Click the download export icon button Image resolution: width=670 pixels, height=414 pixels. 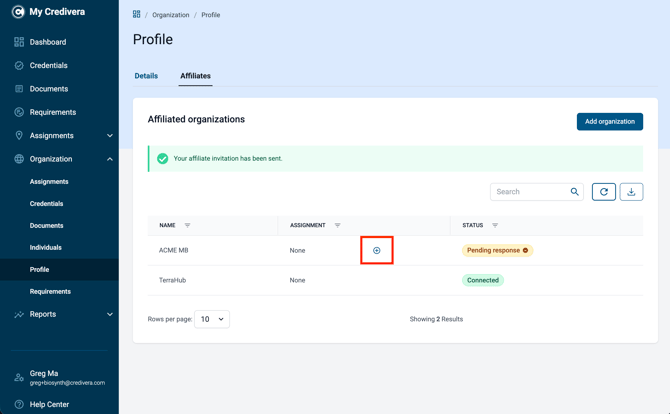631,192
